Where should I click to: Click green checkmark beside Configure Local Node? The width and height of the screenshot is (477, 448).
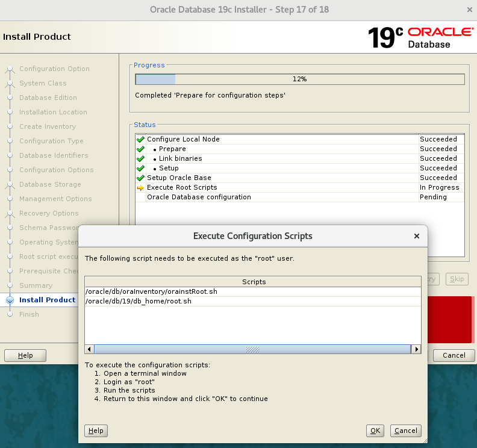140,139
